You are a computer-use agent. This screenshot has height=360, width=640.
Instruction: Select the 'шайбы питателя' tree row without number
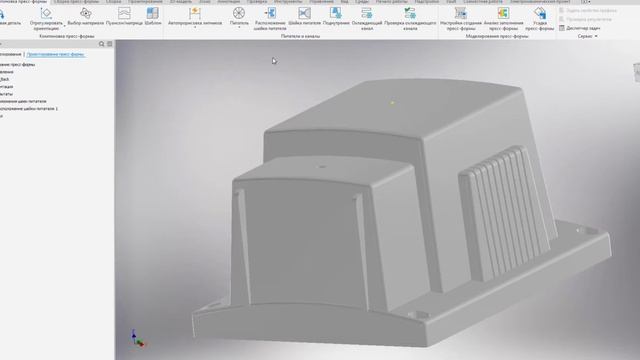pos(23,101)
